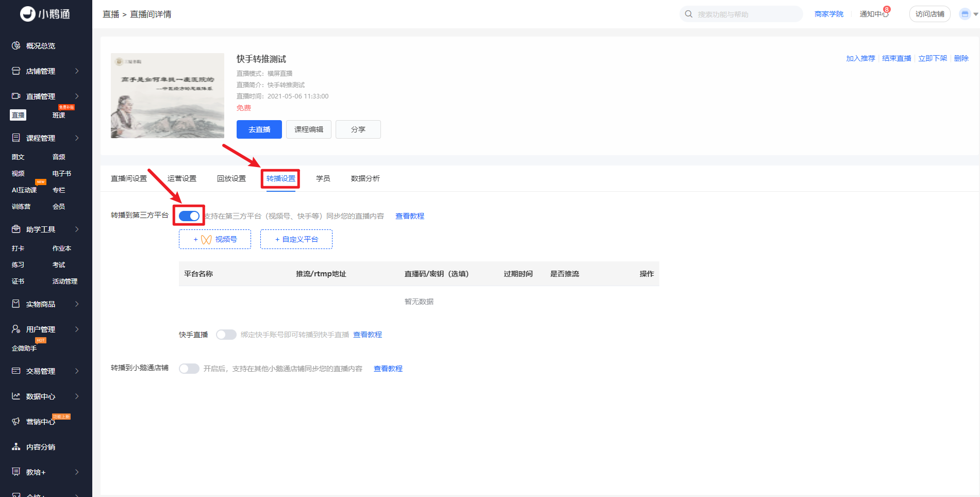The height and width of the screenshot is (497, 980).
Task: Click the notification badge number 8
Action: pyautogui.click(x=887, y=9)
